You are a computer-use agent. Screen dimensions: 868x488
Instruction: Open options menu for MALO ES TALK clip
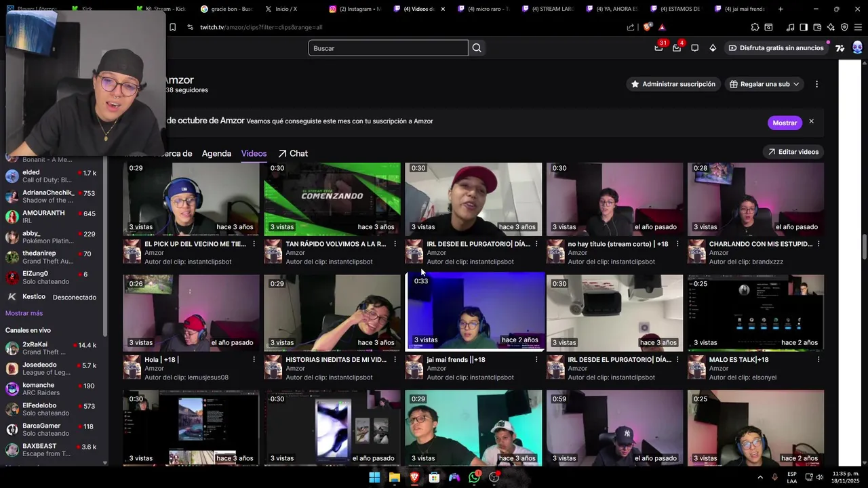[x=818, y=360]
